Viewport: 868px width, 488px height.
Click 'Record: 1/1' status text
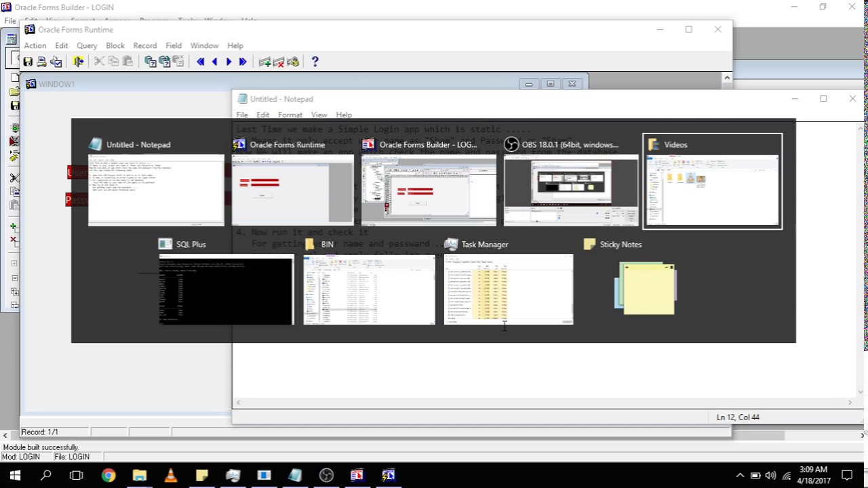pos(40,432)
